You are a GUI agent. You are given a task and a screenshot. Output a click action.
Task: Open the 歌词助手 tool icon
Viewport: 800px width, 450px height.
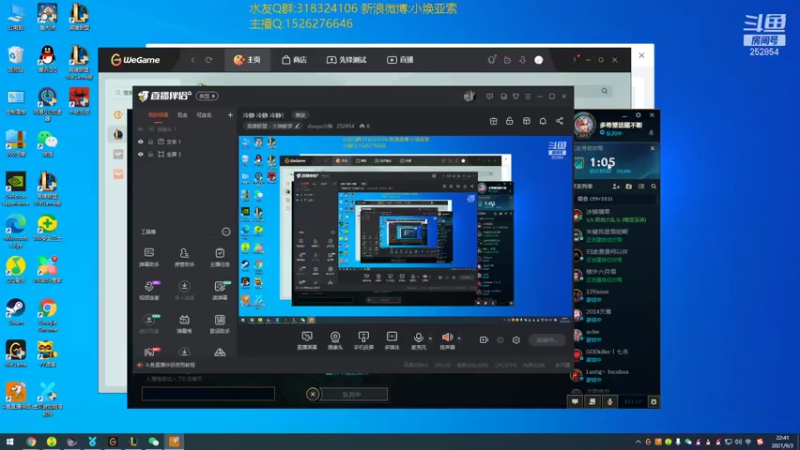pyautogui.click(x=220, y=323)
